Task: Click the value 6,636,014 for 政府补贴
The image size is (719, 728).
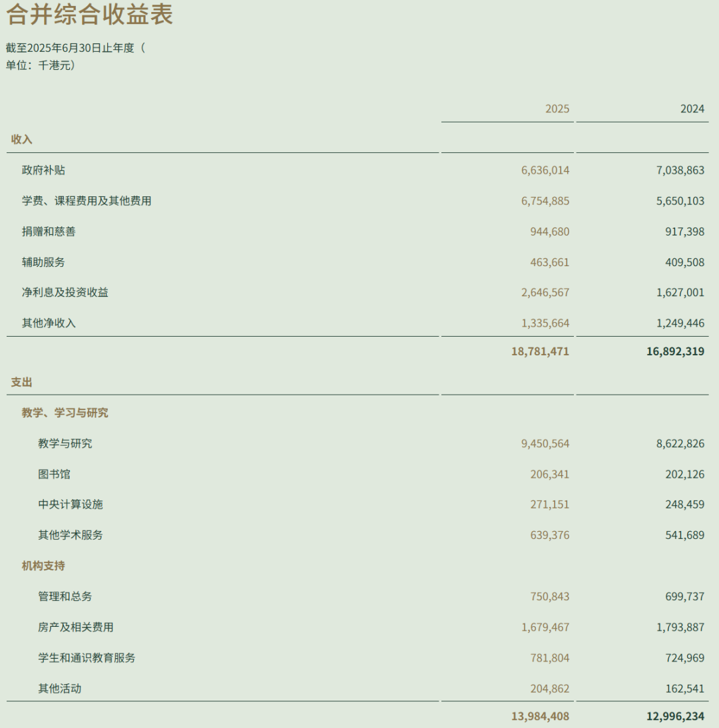Action: click(x=545, y=170)
